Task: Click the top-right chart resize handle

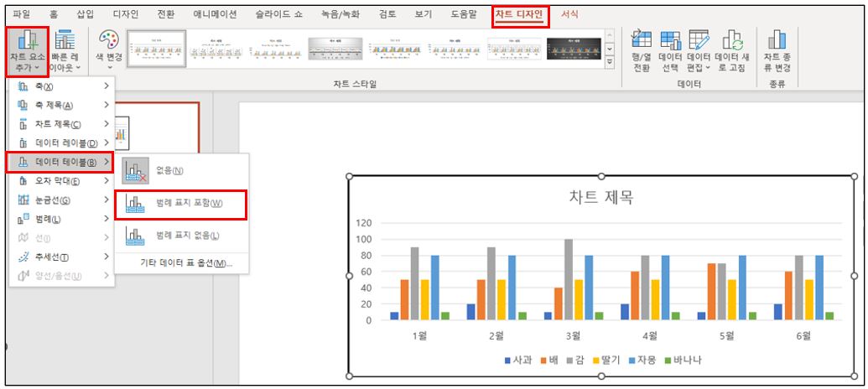Action: point(854,176)
